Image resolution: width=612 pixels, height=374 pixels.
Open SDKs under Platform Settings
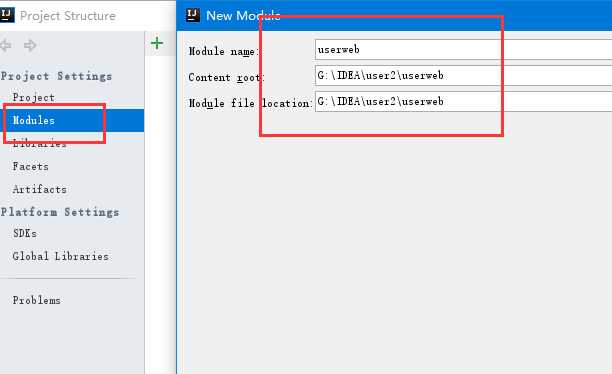25,233
